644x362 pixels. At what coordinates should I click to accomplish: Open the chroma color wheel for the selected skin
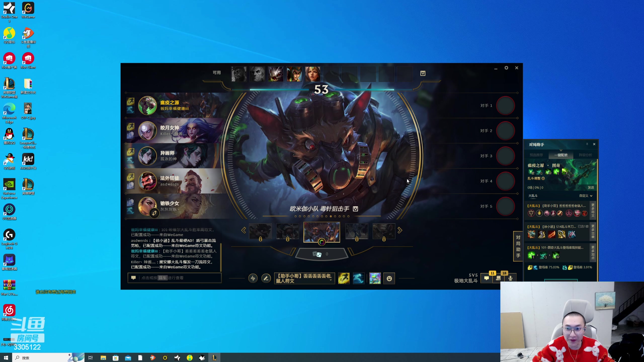[x=322, y=242]
